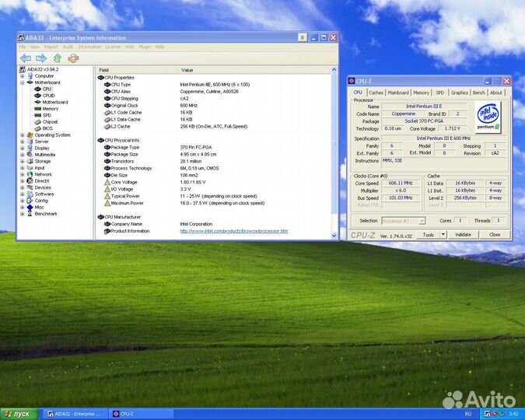Image resolution: width=525 pixels, height=420 pixels.
Task: Select the CPU item in the tree
Action: point(47,89)
